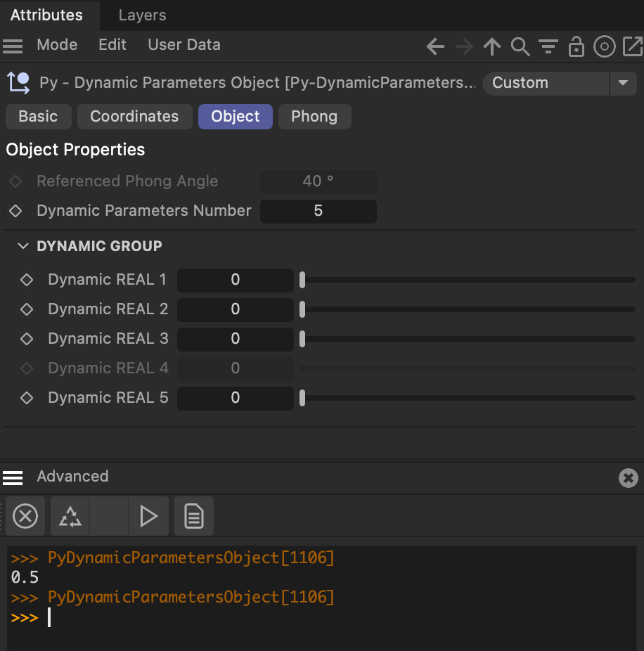644x651 pixels.
Task: Close the Advanced console panel
Action: (628, 478)
